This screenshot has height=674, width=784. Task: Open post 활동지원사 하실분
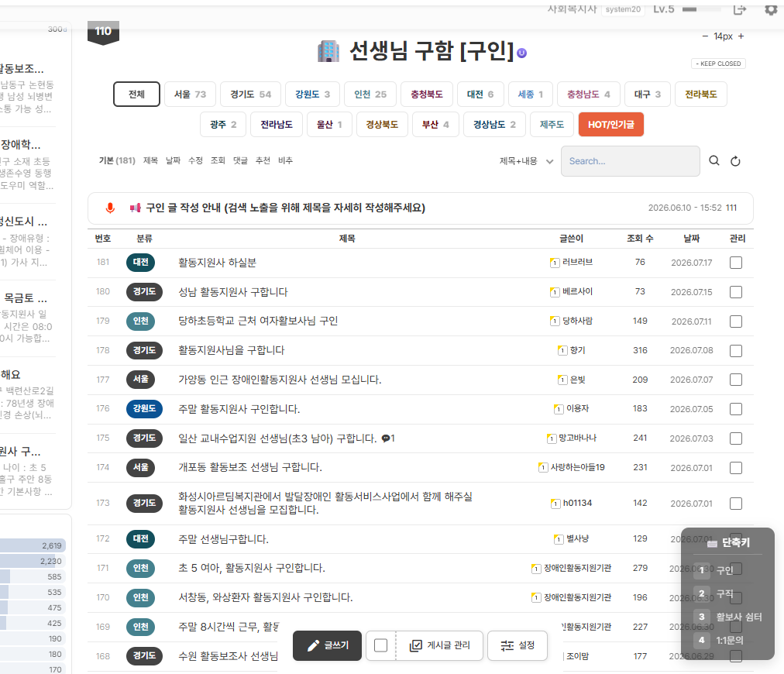[218, 263]
